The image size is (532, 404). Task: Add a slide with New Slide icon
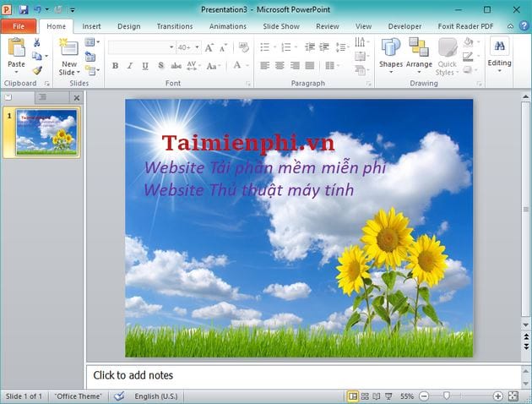pos(69,47)
